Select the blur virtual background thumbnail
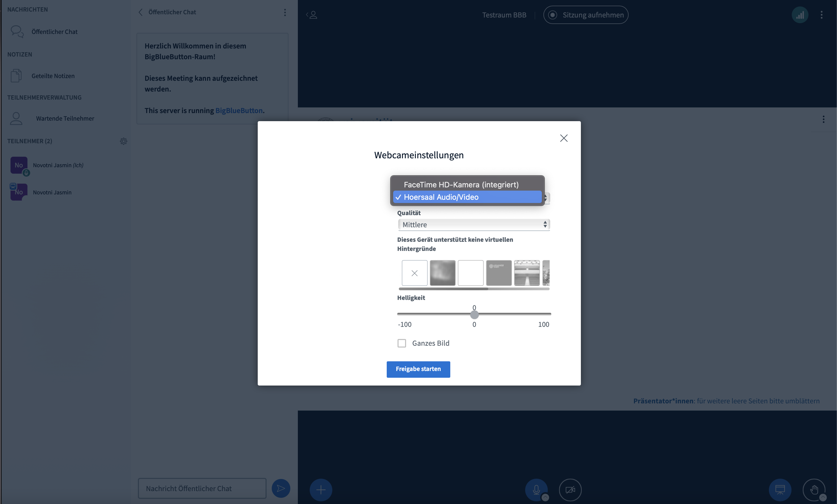The width and height of the screenshot is (837, 504). click(443, 273)
